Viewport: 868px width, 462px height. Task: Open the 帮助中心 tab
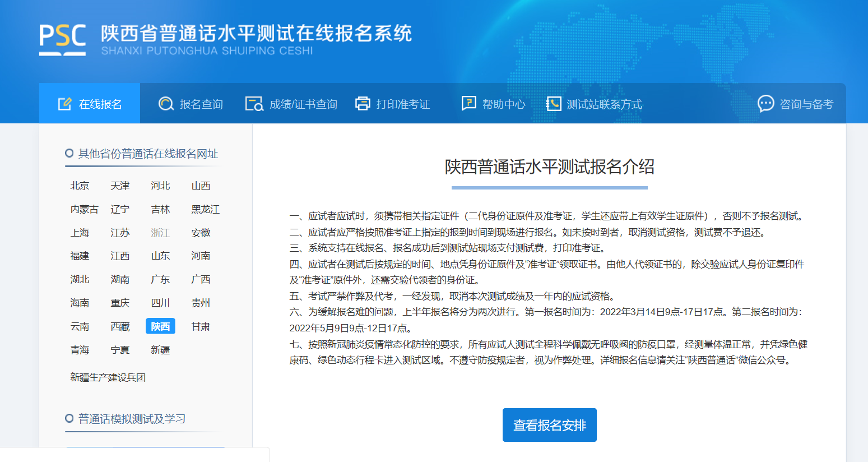coord(493,104)
